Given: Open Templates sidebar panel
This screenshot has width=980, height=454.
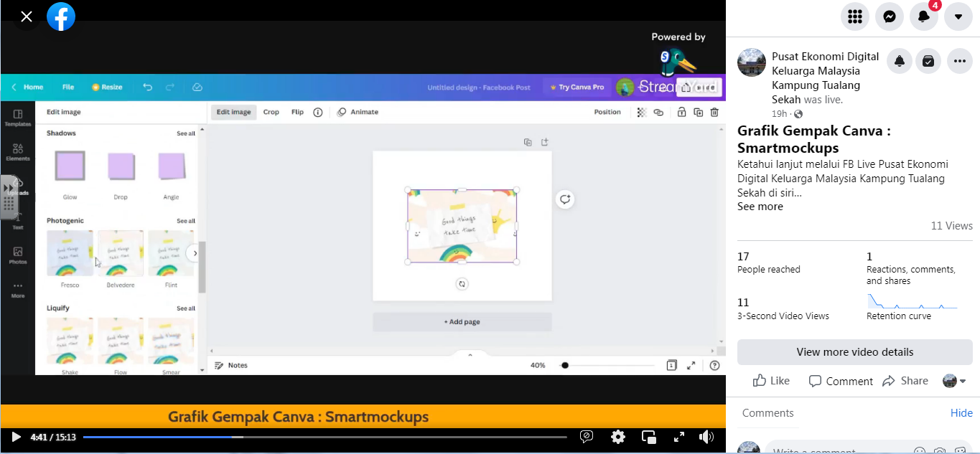Looking at the screenshot, I should tap(18, 118).
